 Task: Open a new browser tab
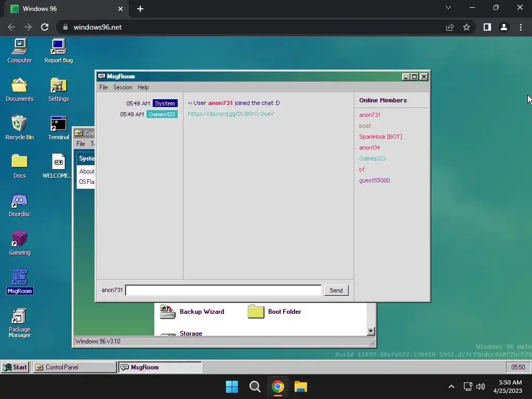tap(140, 9)
